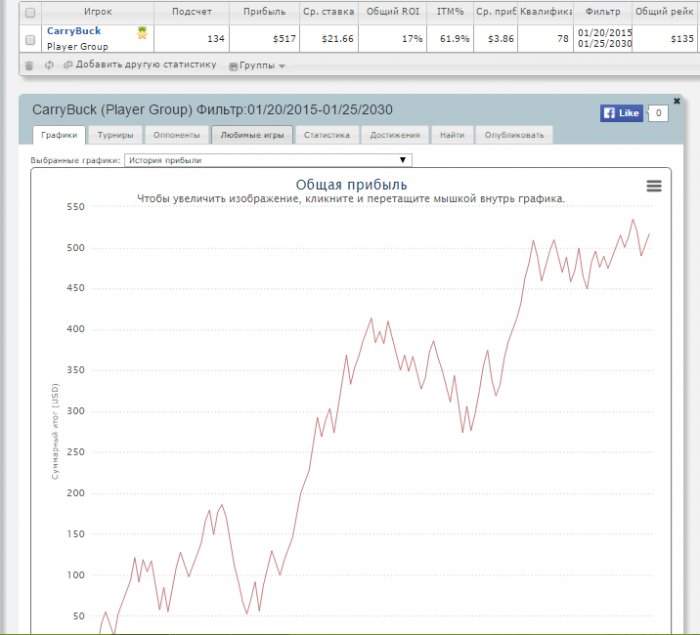This screenshot has width=700, height=635.
Task: Open the Достижения tab
Action: point(395,135)
